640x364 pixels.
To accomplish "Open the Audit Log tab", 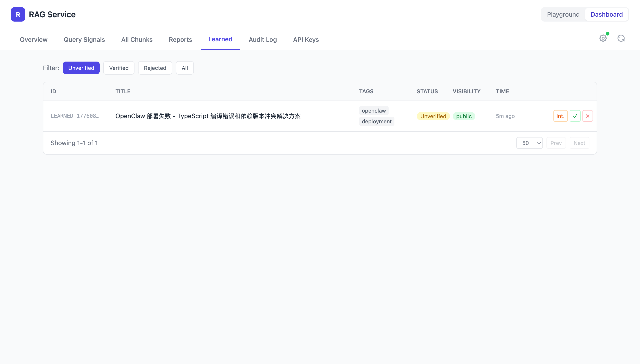I will [262, 40].
